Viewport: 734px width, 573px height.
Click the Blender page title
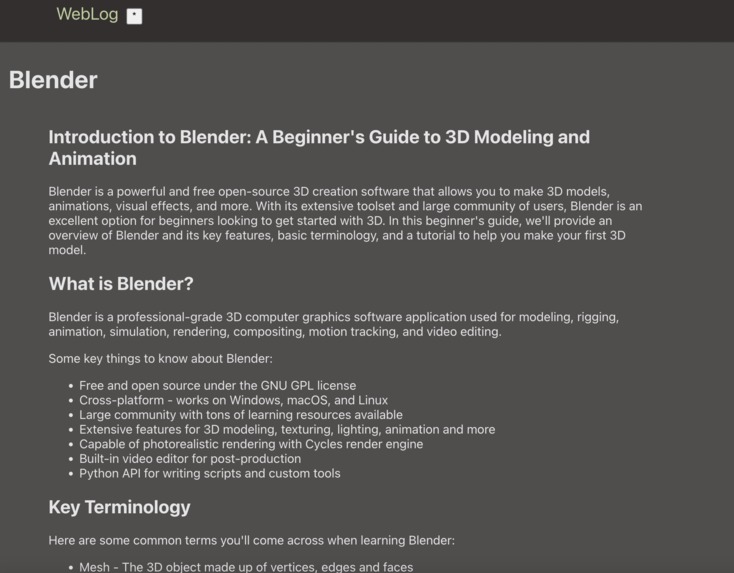pos(53,80)
